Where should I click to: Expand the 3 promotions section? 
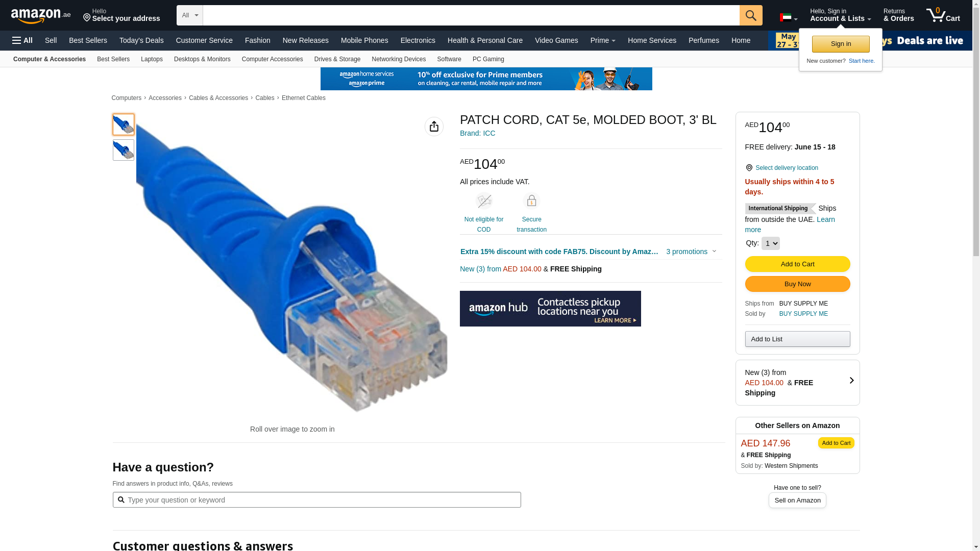point(692,252)
